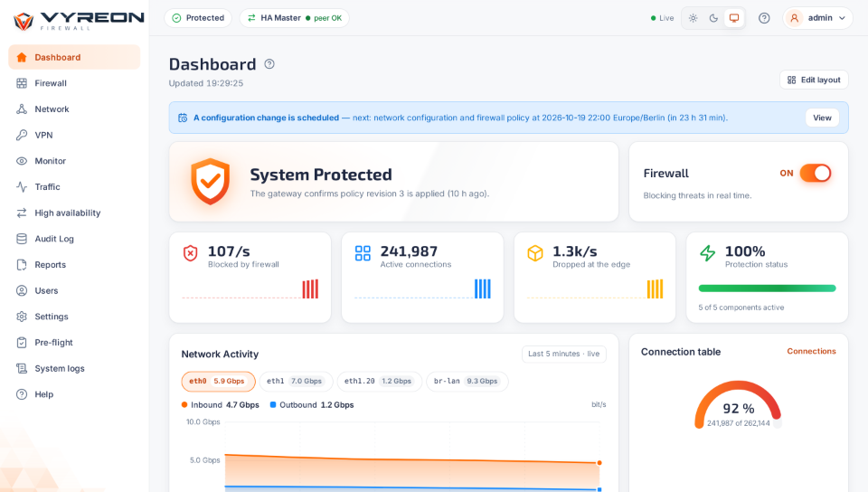This screenshot has height=492, width=868.
Task: Click the '1.3k/s' dropped value
Action: 575,251
